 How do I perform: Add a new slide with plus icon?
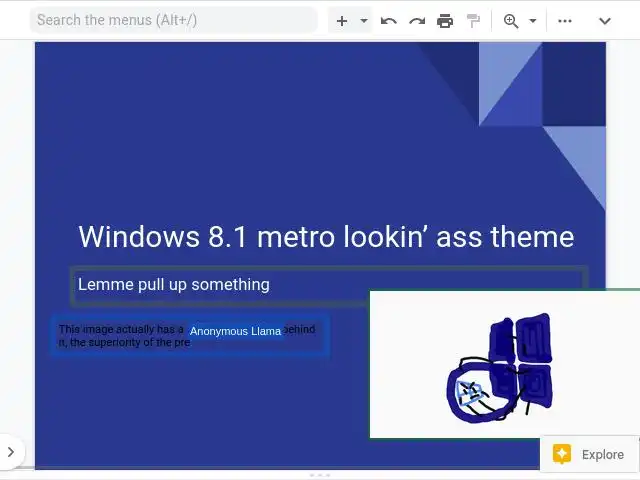[x=342, y=20]
